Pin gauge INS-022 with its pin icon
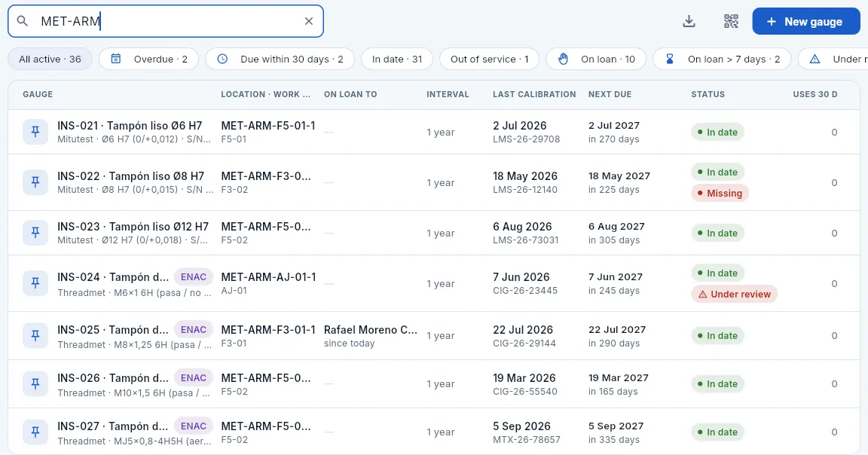 pos(35,182)
